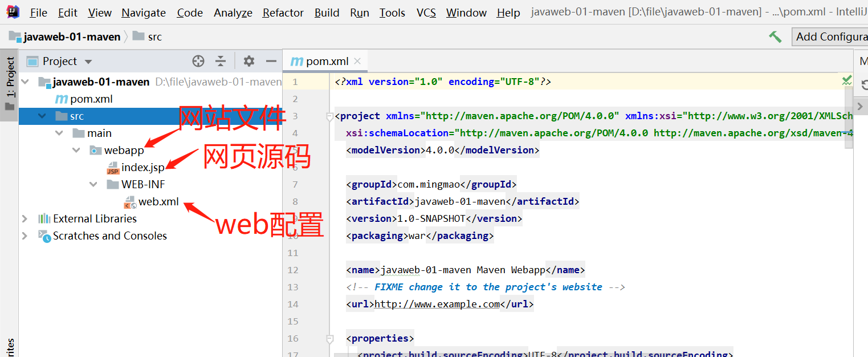Collapse the main folder arrow
Image resolution: width=868 pixels, height=357 pixels.
click(59, 133)
